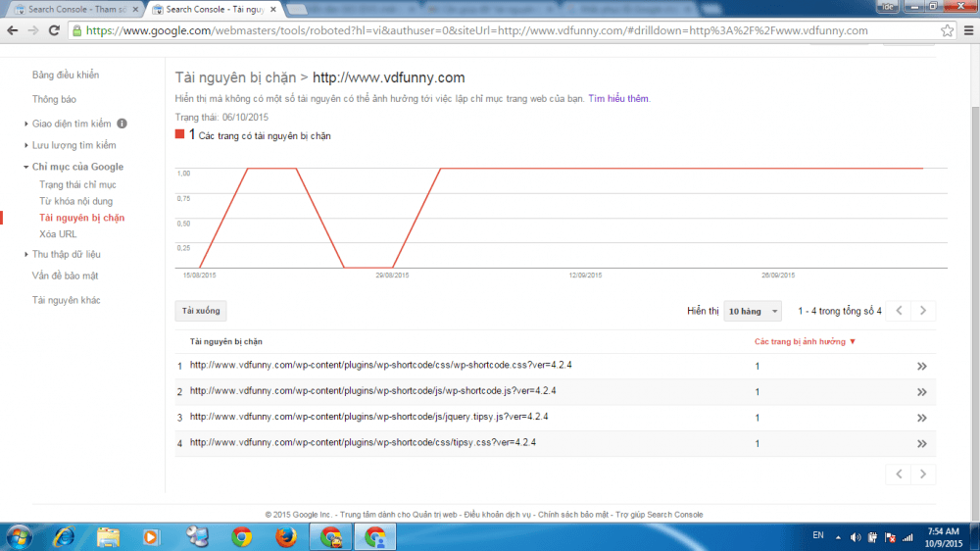Click the Tải xuống download button

201,311
